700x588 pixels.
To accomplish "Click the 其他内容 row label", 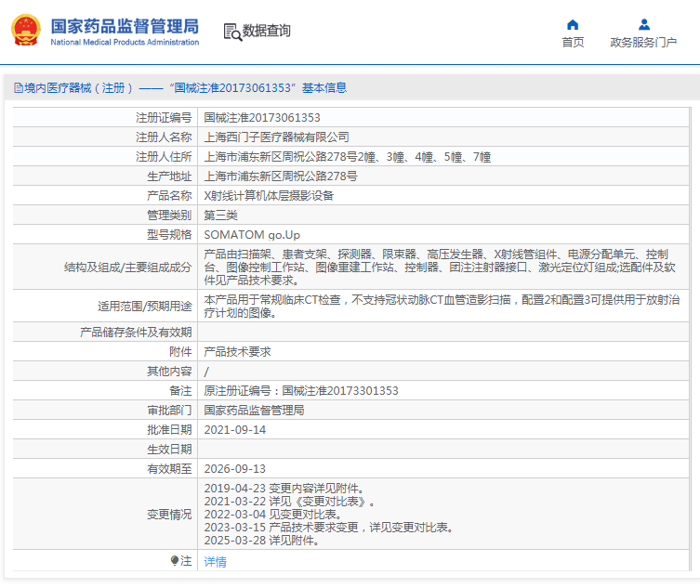I will point(169,372).
